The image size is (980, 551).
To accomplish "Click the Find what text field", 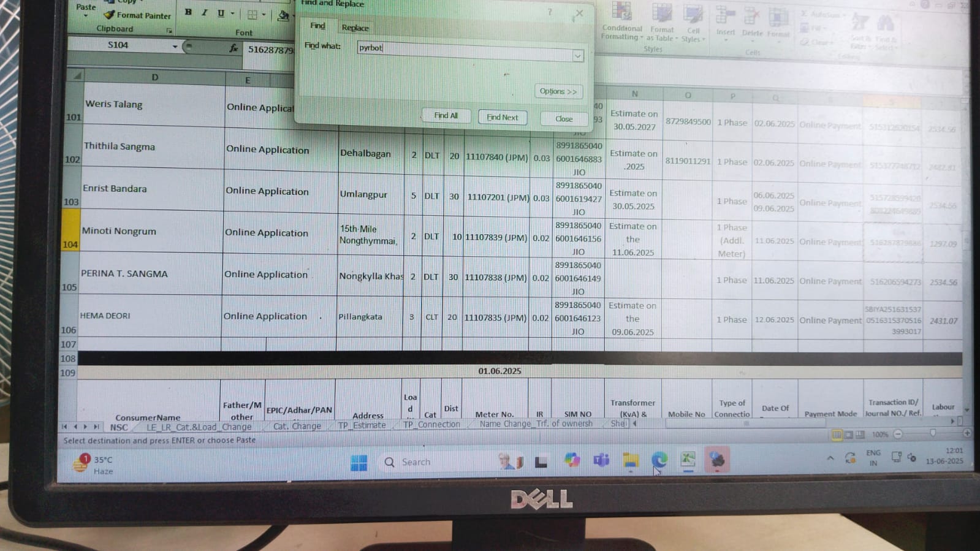I will (465, 50).
